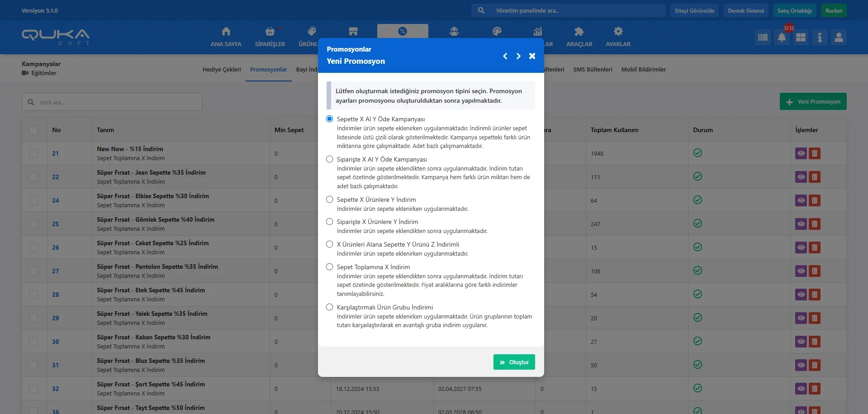Open the user profile icon

[839, 38]
